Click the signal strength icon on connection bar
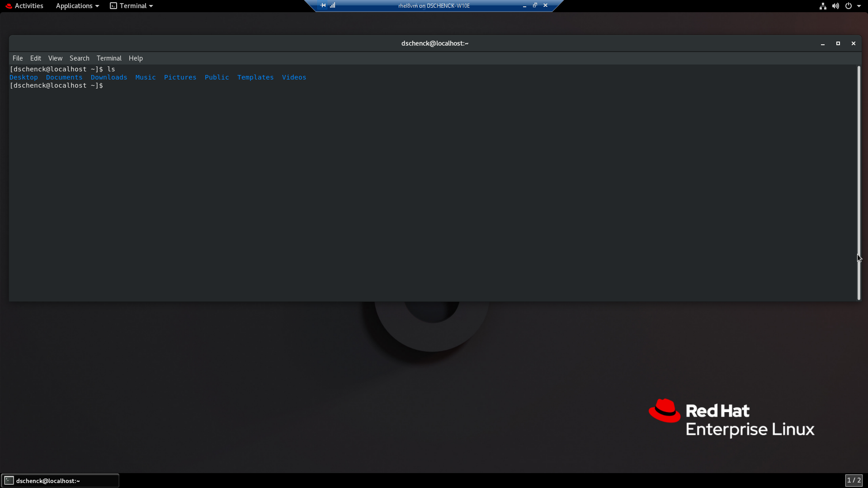Image resolution: width=868 pixels, height=488 pixels. [333, 5]
